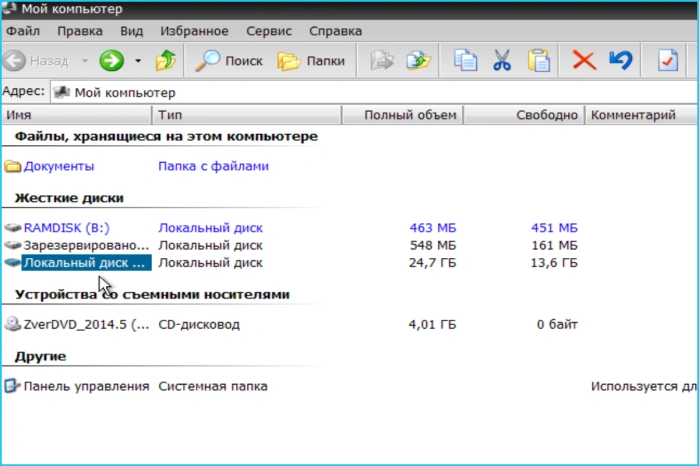Click the 24,7 ГБ total size value

[x=432, y=263]
